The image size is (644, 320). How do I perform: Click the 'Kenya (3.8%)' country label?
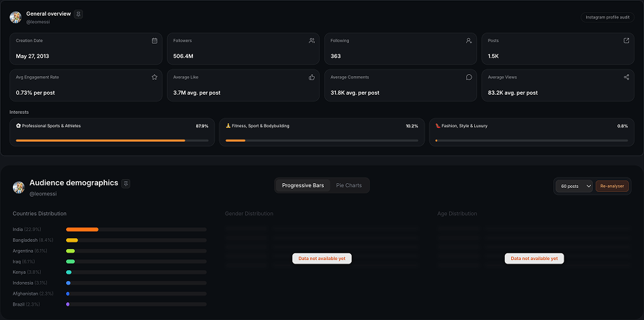[x=27, y=272]
